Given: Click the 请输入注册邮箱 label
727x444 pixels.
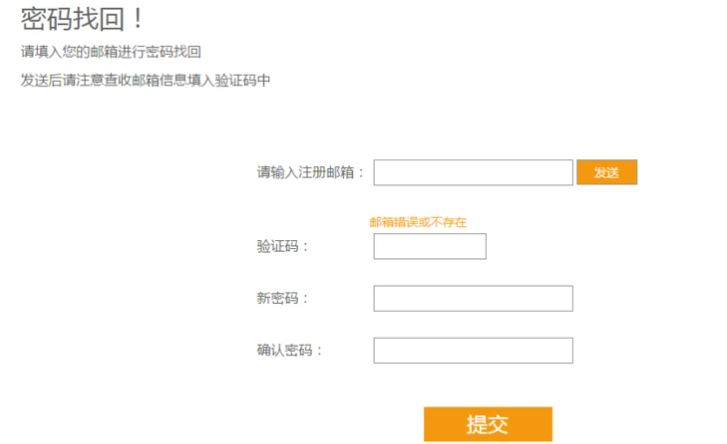Looking at the screenshot, I should 311,173.
